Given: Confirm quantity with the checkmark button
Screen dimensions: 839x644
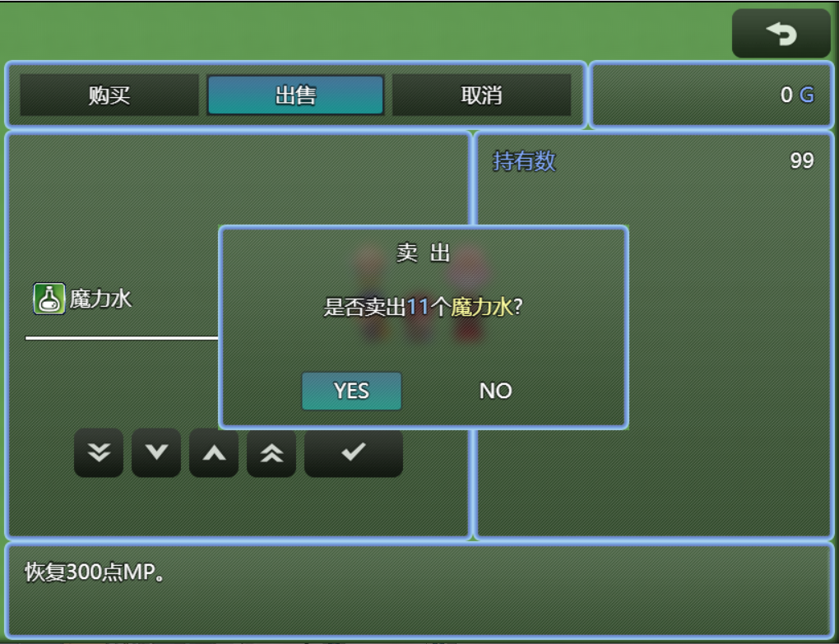Looking at the screenshot, I should pyautogui.click(x=353, y=452).
